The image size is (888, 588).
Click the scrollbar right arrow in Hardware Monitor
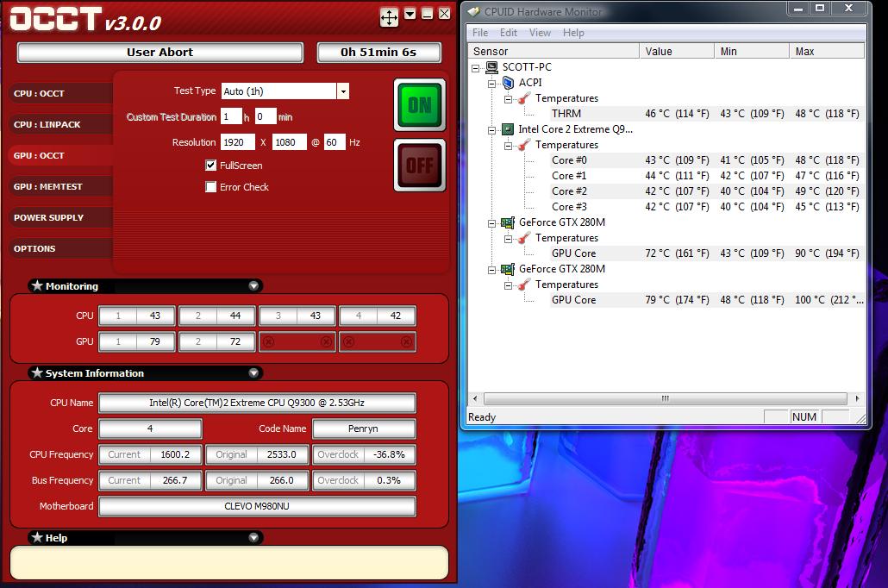(857, 398)
